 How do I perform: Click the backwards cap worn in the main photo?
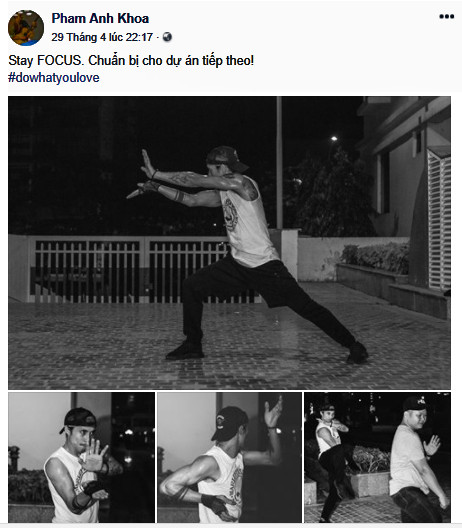coord(226,158)
